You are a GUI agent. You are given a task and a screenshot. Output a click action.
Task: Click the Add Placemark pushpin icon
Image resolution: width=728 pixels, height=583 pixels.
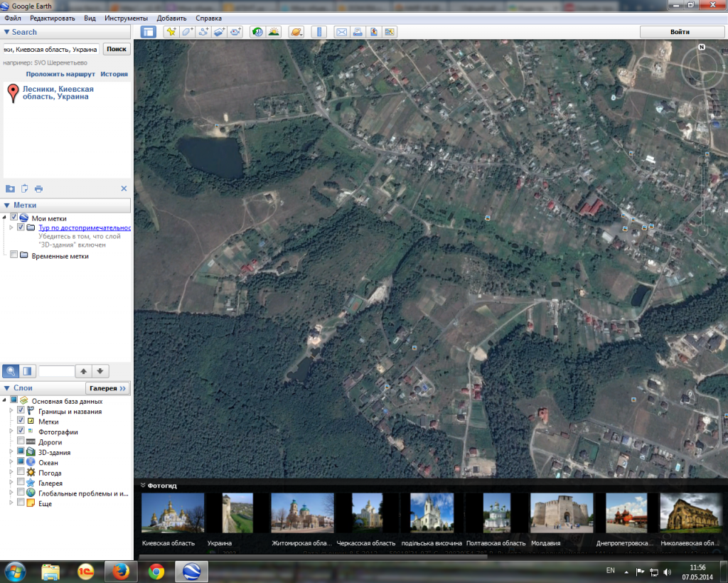pyautogui.click(x=171, y=32)
